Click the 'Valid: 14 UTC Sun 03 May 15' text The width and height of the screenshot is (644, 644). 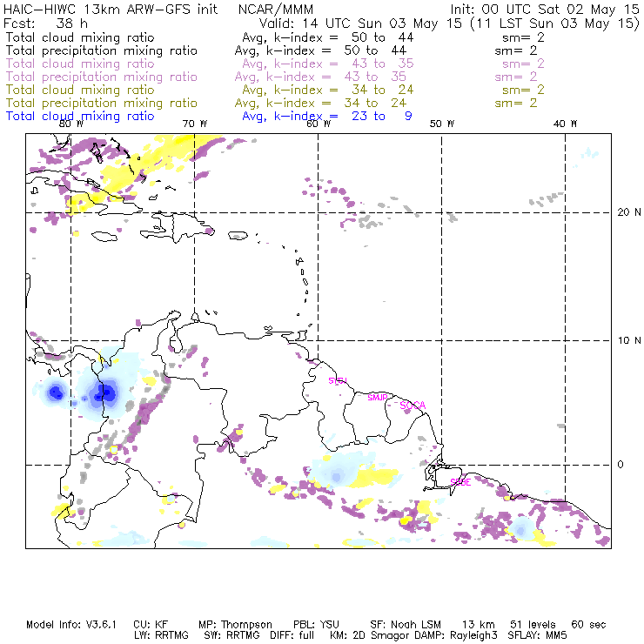coord(360,23)
